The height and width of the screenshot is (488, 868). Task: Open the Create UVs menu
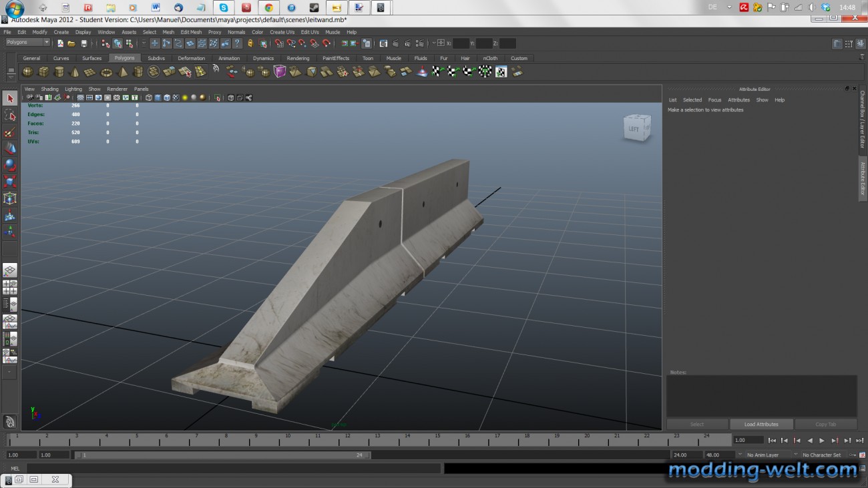point(282,32)
